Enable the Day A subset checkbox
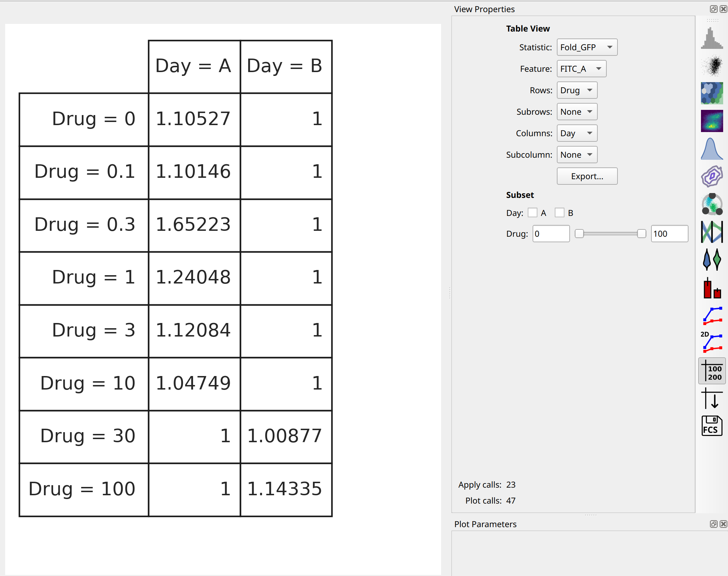Viewport: 728px width, 576px height. click(x=533, y=213)
